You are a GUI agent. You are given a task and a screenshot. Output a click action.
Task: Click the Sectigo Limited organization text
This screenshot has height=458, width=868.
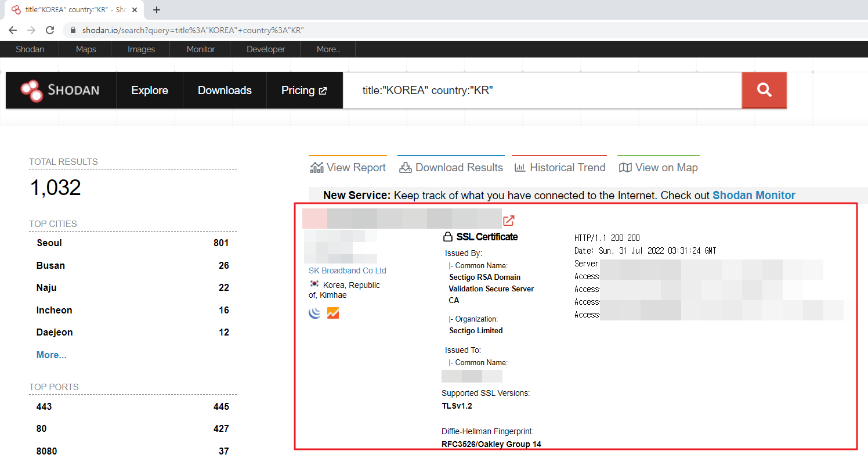click(x=476, y=330)
